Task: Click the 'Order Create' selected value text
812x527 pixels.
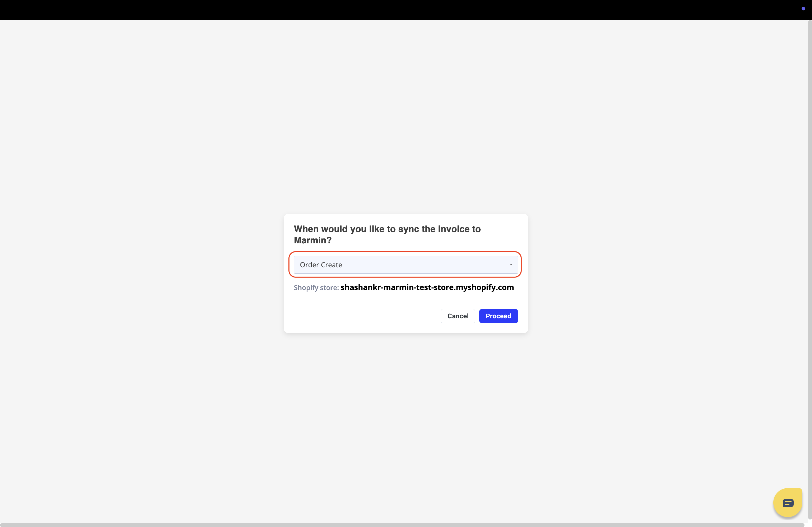Action: [321, 265]
